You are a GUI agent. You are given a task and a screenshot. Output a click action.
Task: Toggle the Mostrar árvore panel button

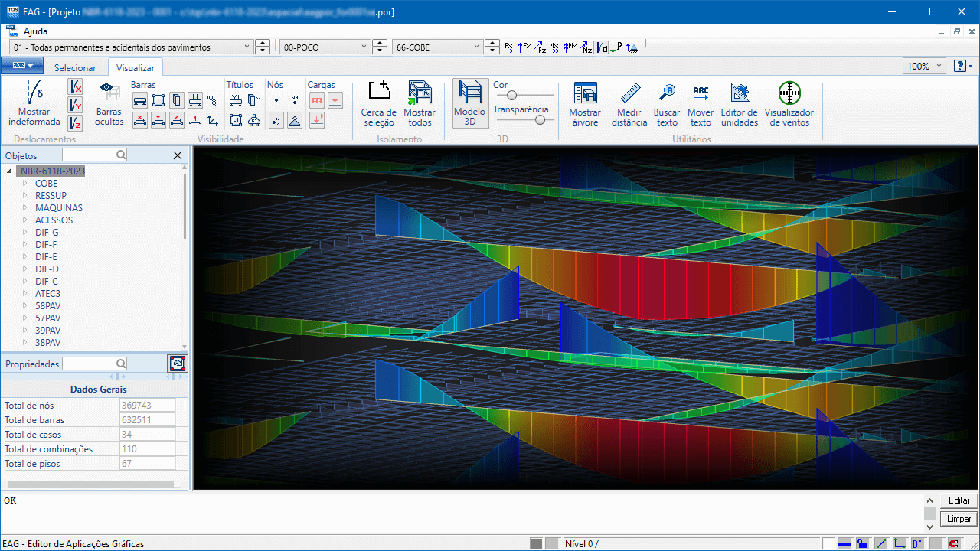pyautogui.click(x=585, y=103)
